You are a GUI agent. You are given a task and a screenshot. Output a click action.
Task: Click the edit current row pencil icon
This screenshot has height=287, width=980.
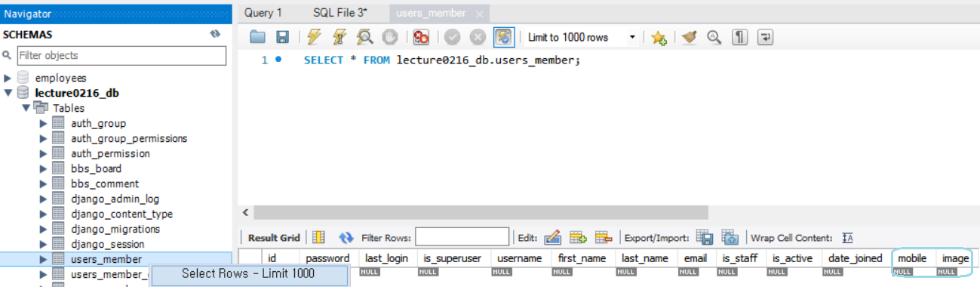[x=552, y=237]
